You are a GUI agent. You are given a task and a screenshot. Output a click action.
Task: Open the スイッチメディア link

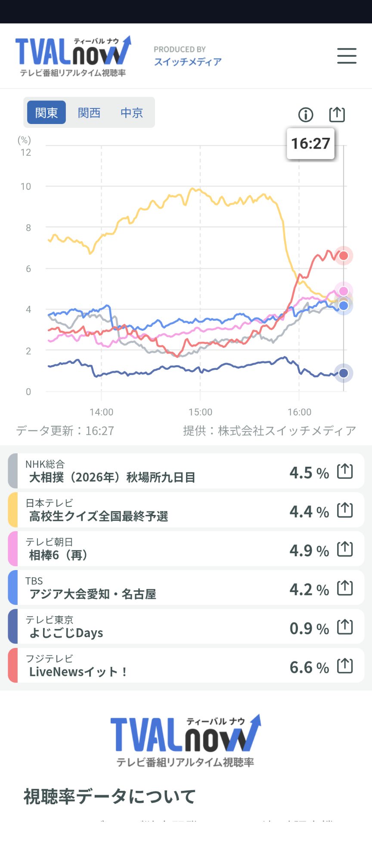(x=188, y=62)
